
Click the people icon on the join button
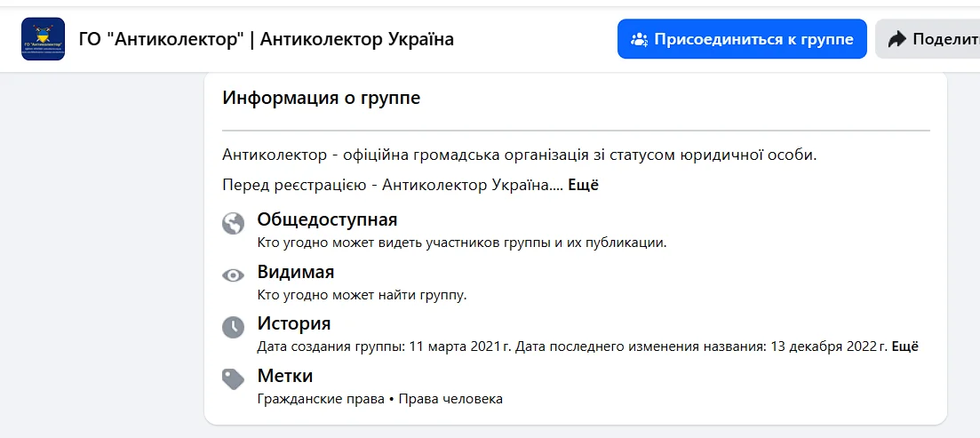coord(639,39)
